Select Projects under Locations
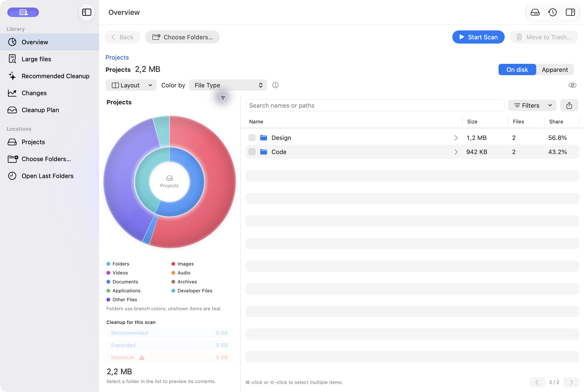The height and width of the screenshot is (392, 584). pos(49,142)
